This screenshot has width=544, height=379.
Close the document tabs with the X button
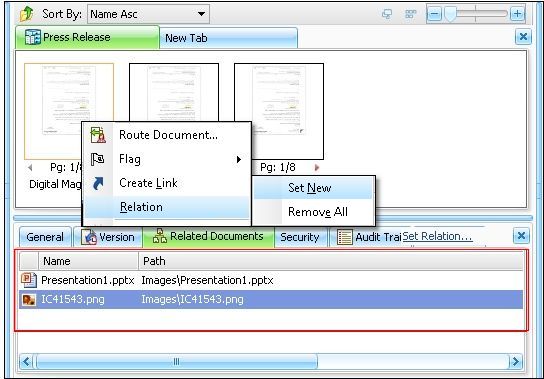click(x=523, y=36)
